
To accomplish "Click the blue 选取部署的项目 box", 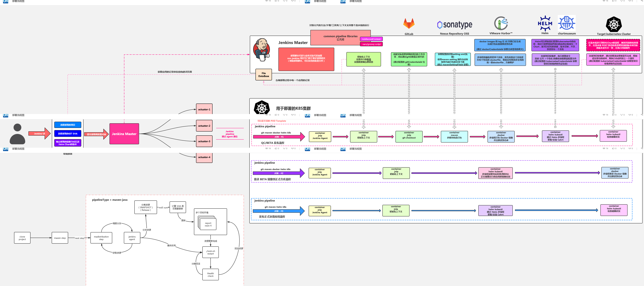I will 68,125.
